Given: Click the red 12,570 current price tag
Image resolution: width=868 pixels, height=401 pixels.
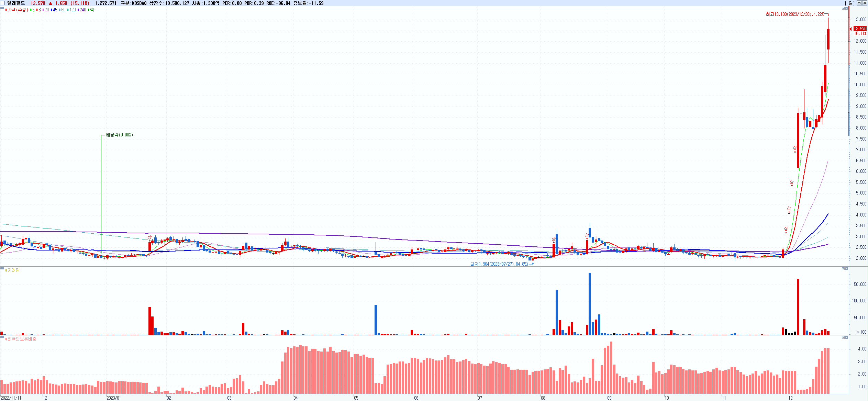Looking at the screenshot, I should 860,29.
